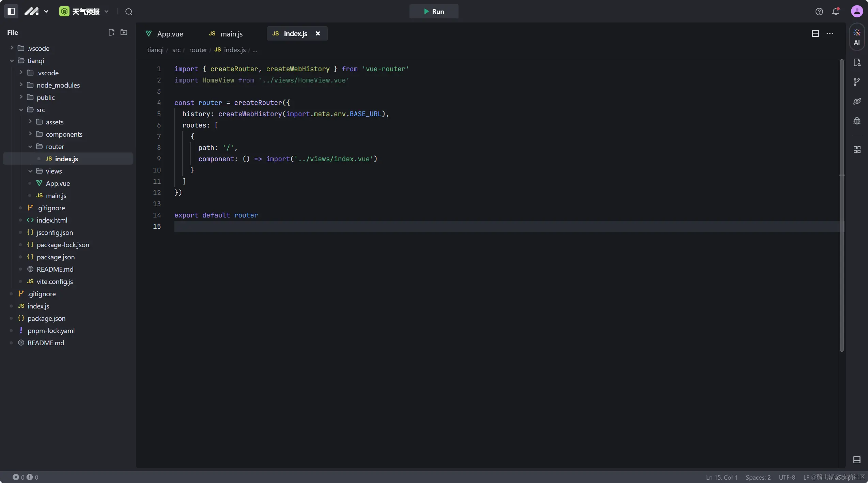Click the file search icon in right sidebar
The width and height of the screenshot is (868, 483).
pos(857,63)
